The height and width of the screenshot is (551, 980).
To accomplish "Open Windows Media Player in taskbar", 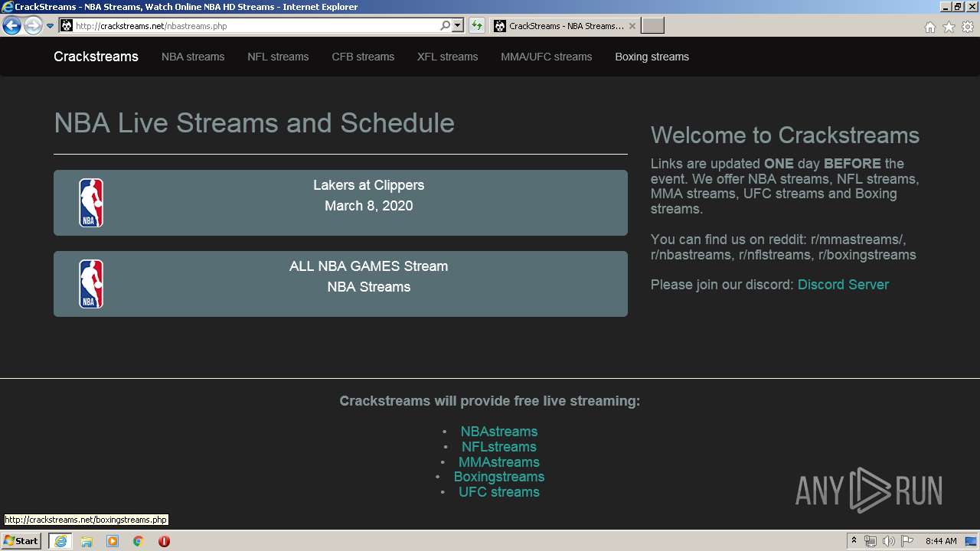I will [x=113, y=541].
